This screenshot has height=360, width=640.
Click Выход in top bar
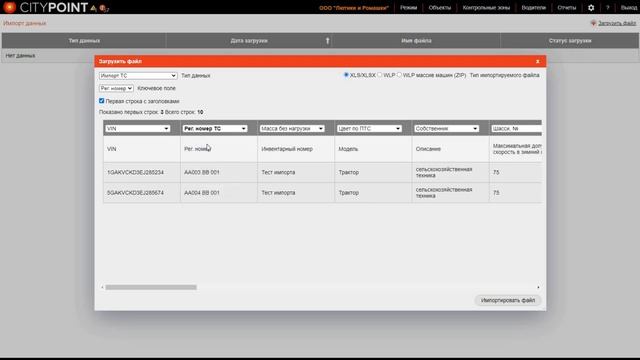(629, 8)
